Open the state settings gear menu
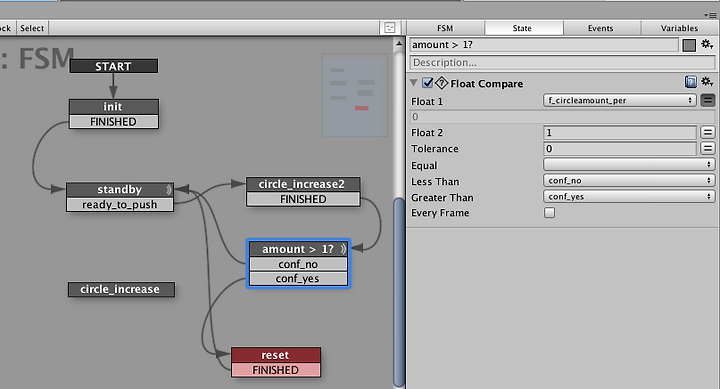This screenshot has width=720, height=389. (707, 45)
